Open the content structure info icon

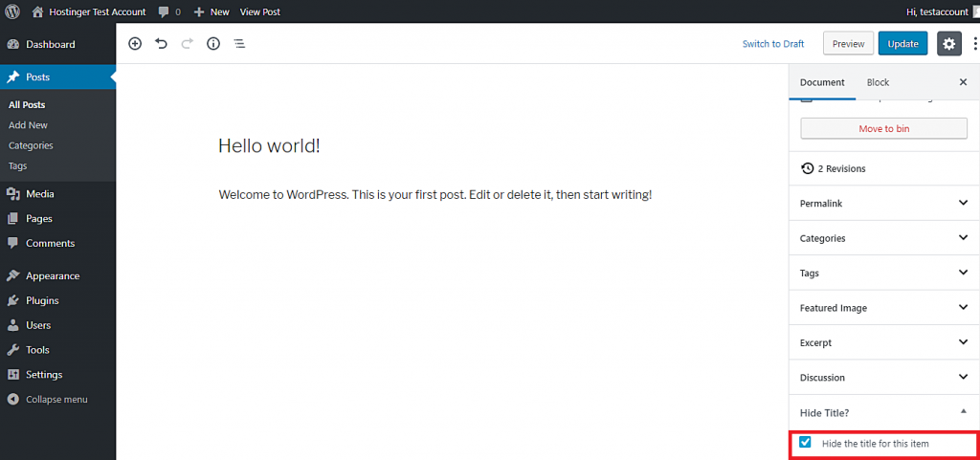(213, 44)
